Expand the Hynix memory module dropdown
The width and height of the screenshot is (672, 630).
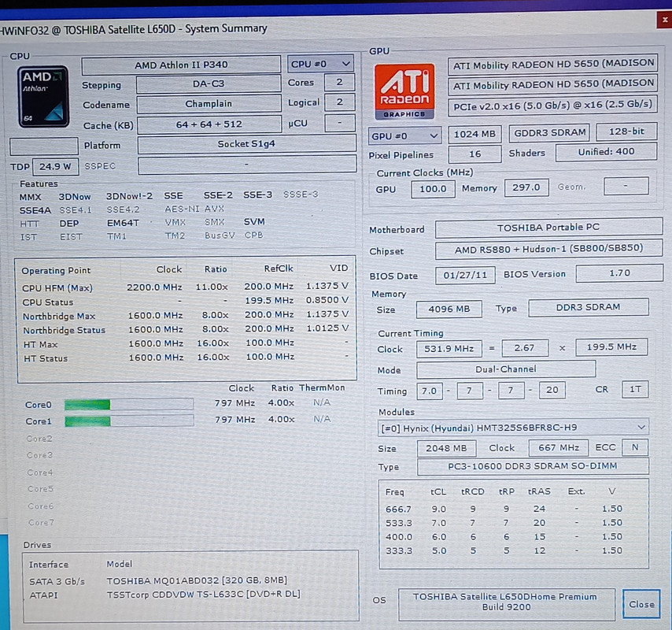tap(513, 428)
